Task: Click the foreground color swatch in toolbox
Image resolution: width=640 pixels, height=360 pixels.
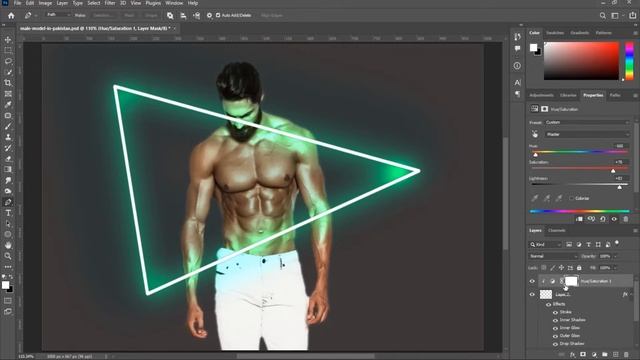Action: (x=5, y=285)
